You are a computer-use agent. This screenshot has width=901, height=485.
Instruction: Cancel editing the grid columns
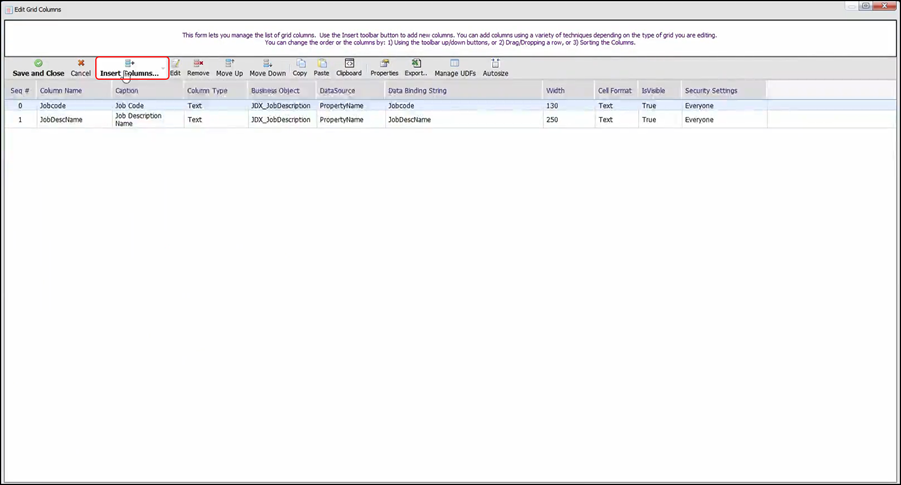click(81, 68)
